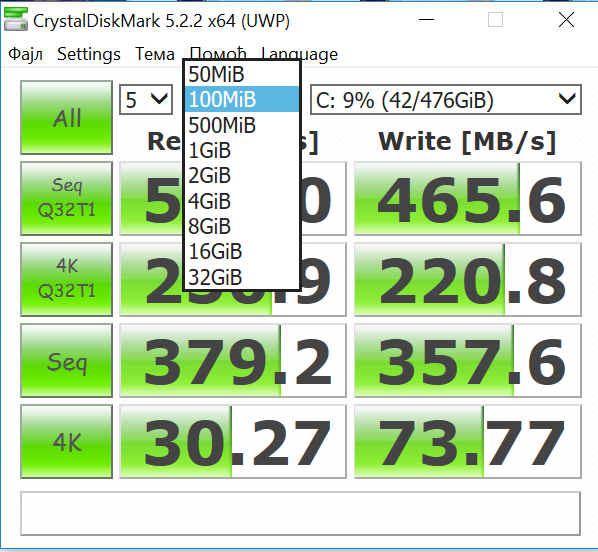The width and height of the screenshot is (598, 552).
Task: Click the empty comment field at bottom
Action: tap(301, 513)
